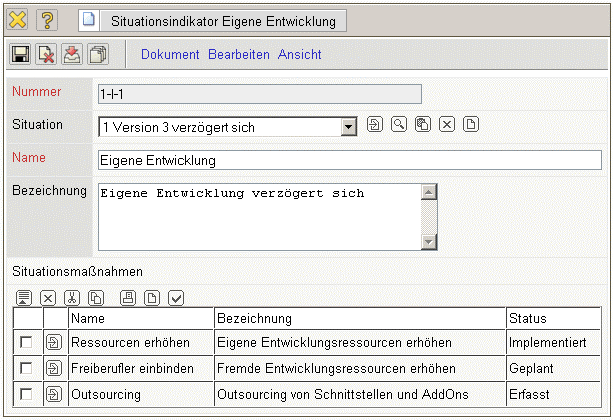Click the search icon next to Situation
The height and width of the screenshot is (420, 613).
(x=398, y=125)
